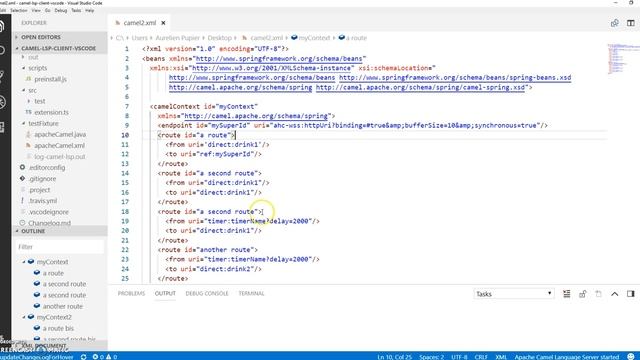This screenshot has width=640, height=360.
Task: Switch to the TERMINAL tab
Action: (251, 293)
